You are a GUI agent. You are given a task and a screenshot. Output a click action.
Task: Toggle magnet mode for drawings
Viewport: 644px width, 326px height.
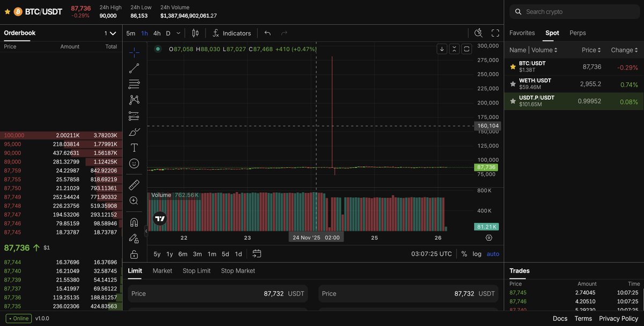pos(134,222)
